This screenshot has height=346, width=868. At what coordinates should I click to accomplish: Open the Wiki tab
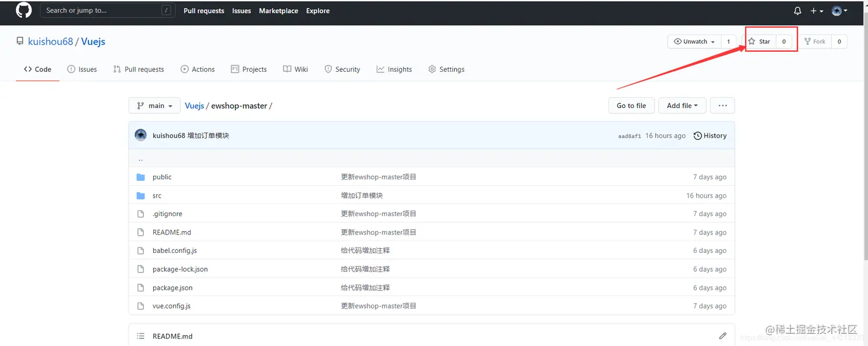pyautogui.click(x=295, y=69)
